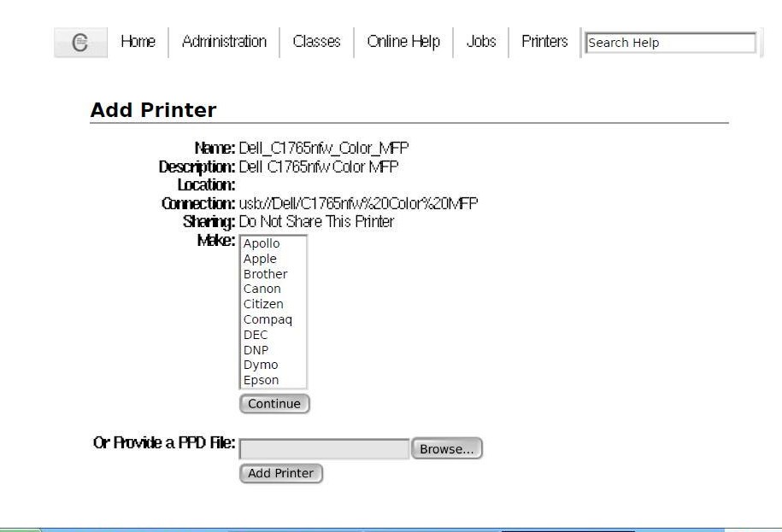This screenshot has height=532, width=782.
Task: Click the printer name Dell_C1765nfw_Color_MFP
Action: pyautogui.click(x=324, y=149)
